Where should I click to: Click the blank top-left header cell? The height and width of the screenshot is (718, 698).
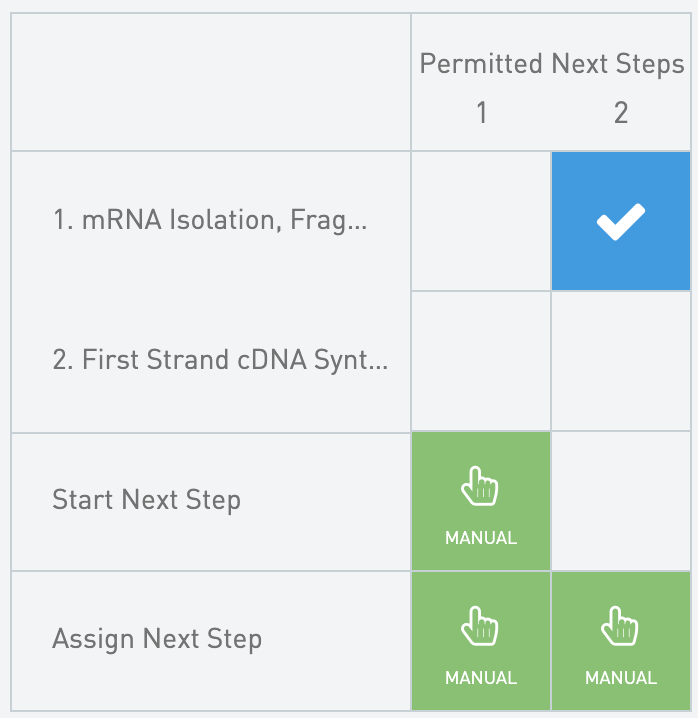tap(210, 82)
